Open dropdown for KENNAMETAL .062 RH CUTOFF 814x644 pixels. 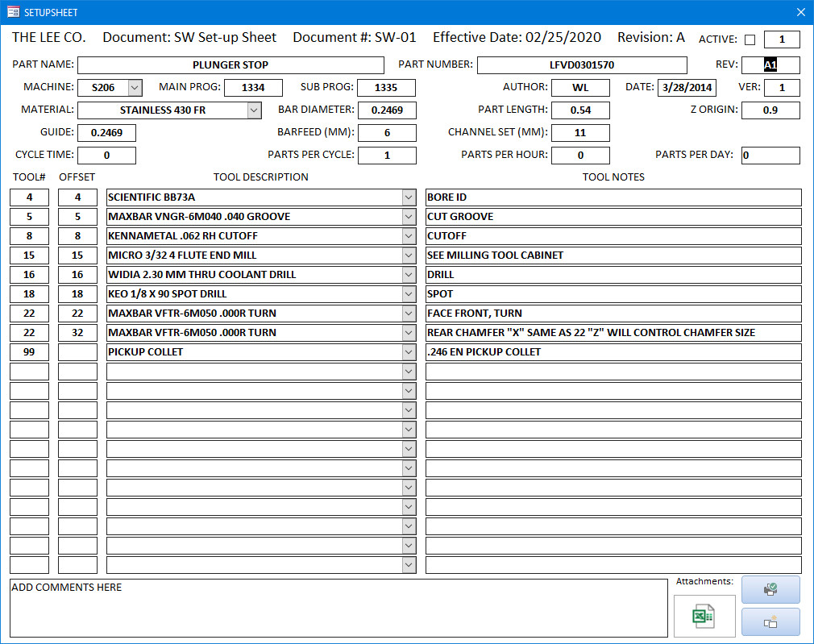[x=409, y=236]
